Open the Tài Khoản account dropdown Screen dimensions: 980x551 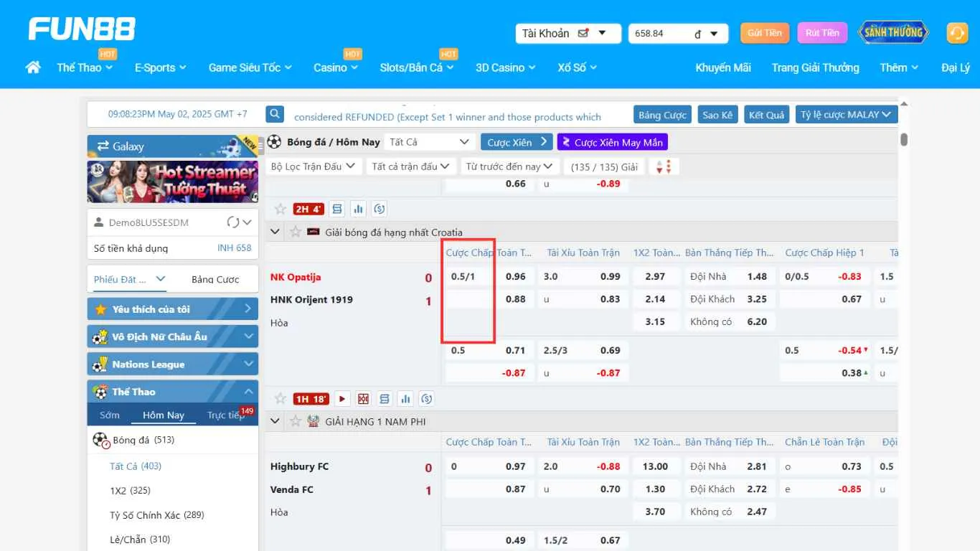pos(568,33)
